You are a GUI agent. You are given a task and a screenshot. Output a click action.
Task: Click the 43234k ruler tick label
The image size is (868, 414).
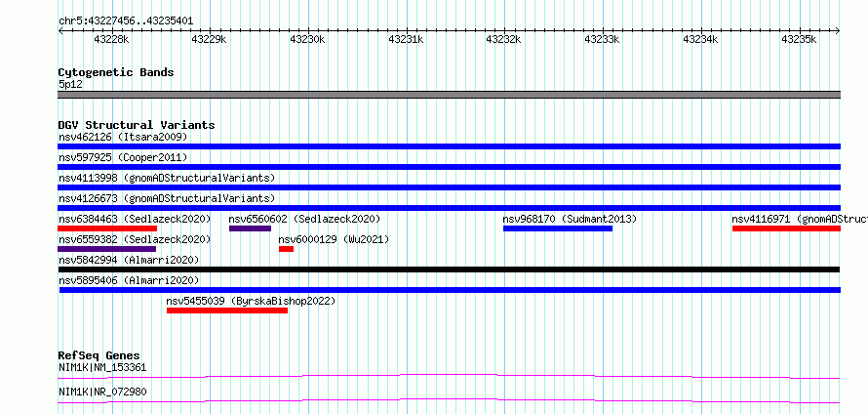click(700, 39)
